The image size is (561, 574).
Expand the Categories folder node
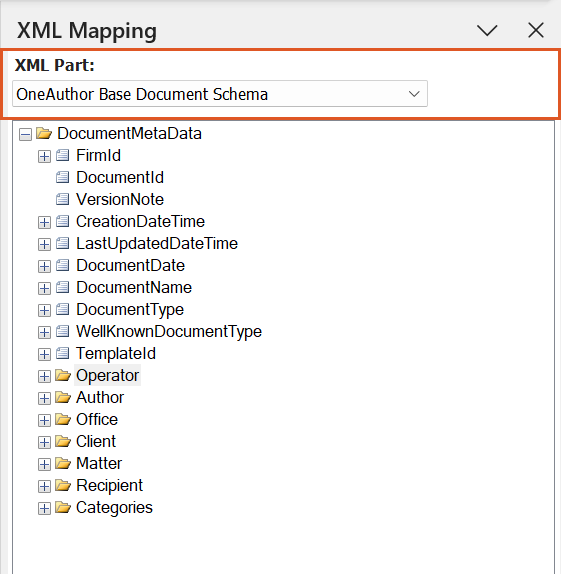(x=44, y=508)
